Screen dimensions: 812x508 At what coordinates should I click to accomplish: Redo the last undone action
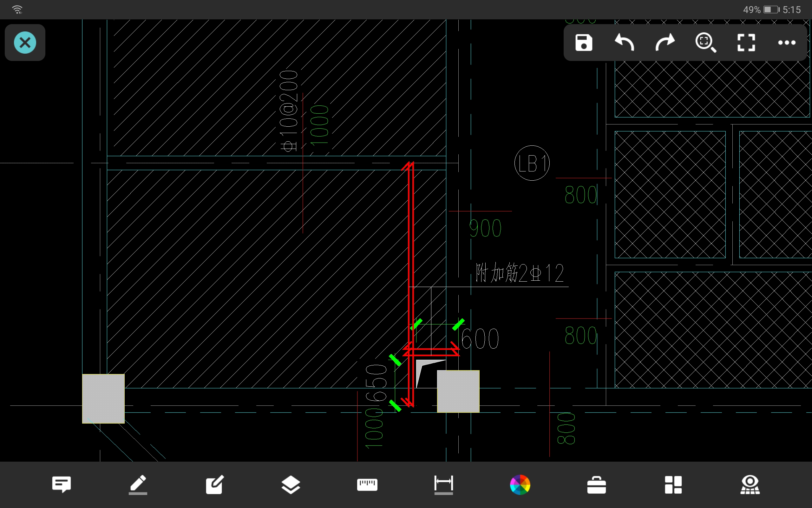(x=665, y=43)
